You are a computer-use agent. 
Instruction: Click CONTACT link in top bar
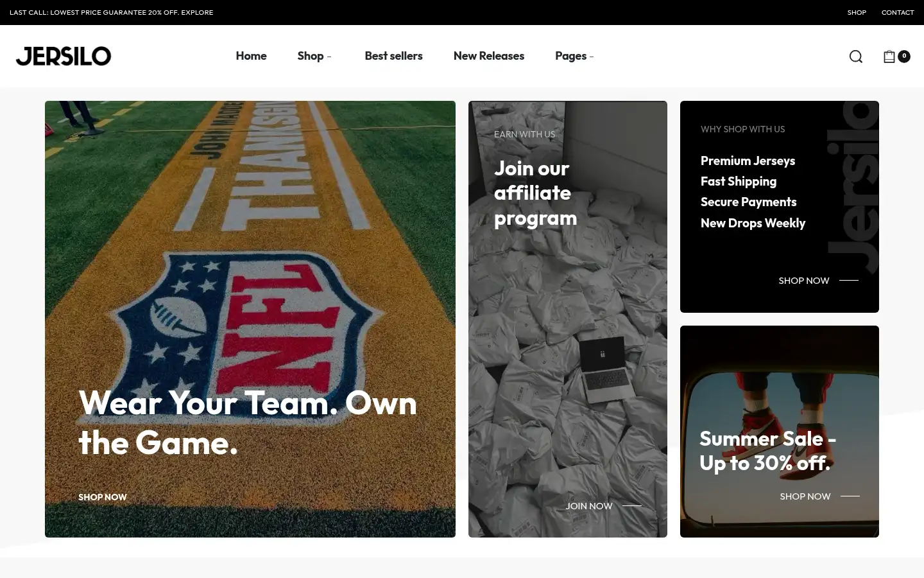coord(898,12)
